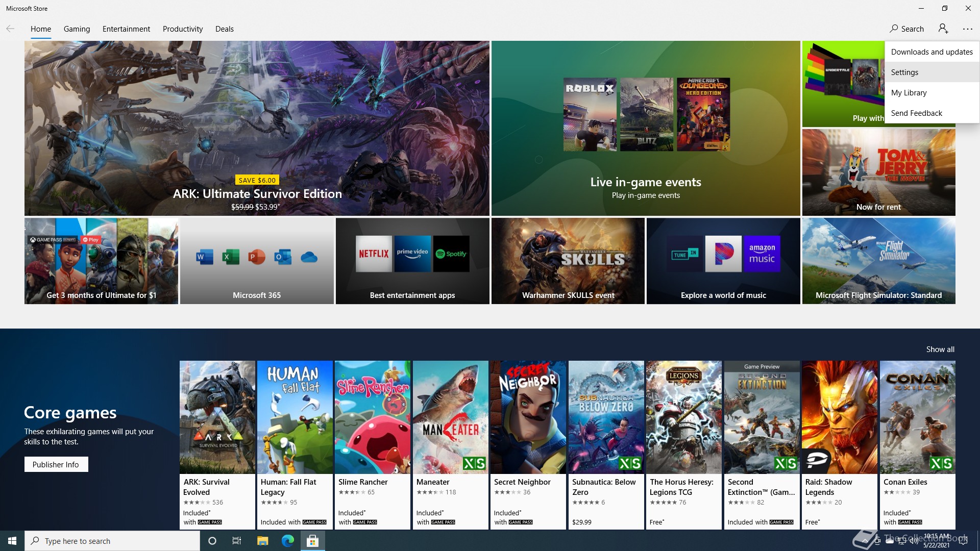
Task: Click the Microsoft Store taskbar icon
Action: pyautogui.click(x=312, y=541)
